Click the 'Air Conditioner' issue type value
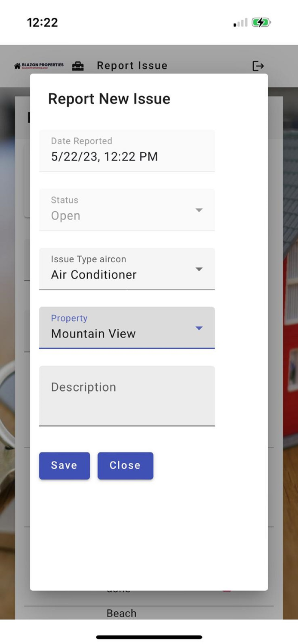This screenshot has height=644, width=298. coord(94,275)
